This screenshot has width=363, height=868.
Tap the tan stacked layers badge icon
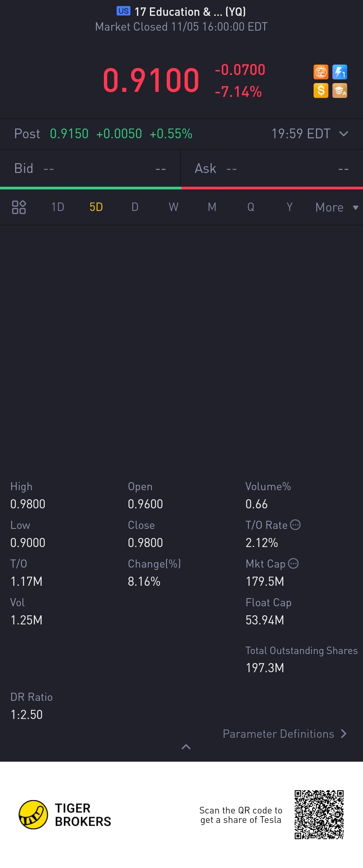(x=339, y=91)
